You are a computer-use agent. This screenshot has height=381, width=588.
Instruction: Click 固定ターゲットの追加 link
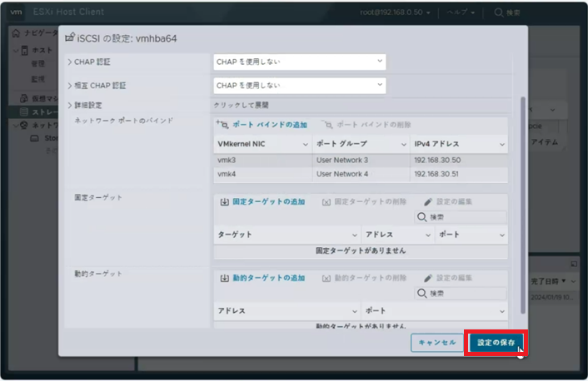(268, 202)
